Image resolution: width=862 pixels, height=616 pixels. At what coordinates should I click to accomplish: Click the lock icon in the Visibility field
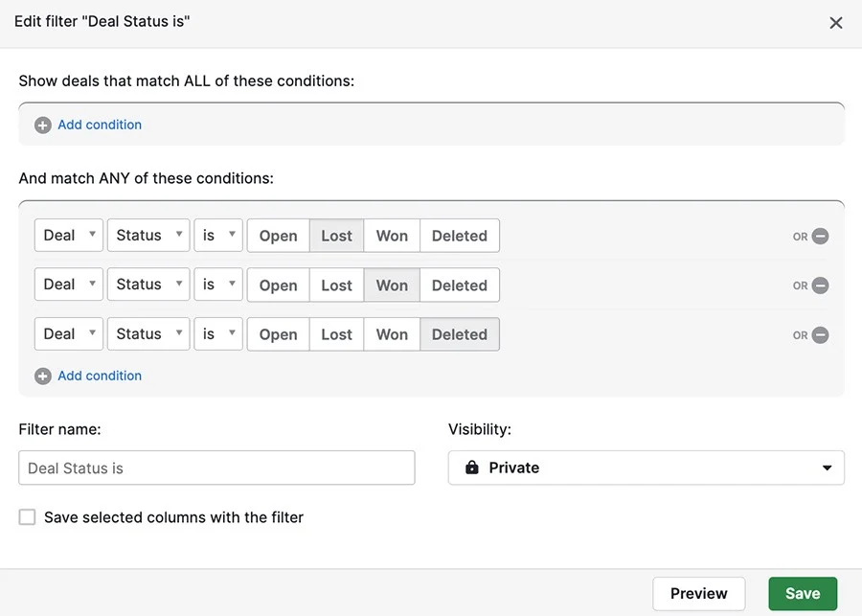click(x=471, y=467)
